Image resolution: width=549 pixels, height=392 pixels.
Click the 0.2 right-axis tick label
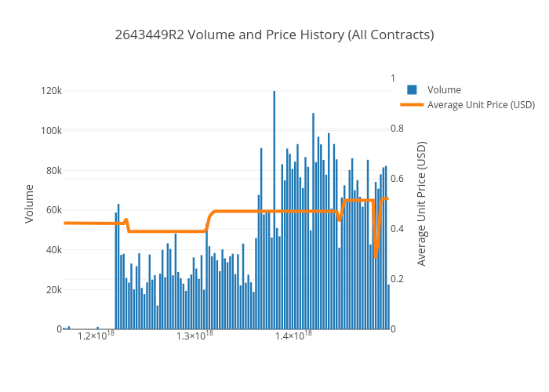[397, 279]
